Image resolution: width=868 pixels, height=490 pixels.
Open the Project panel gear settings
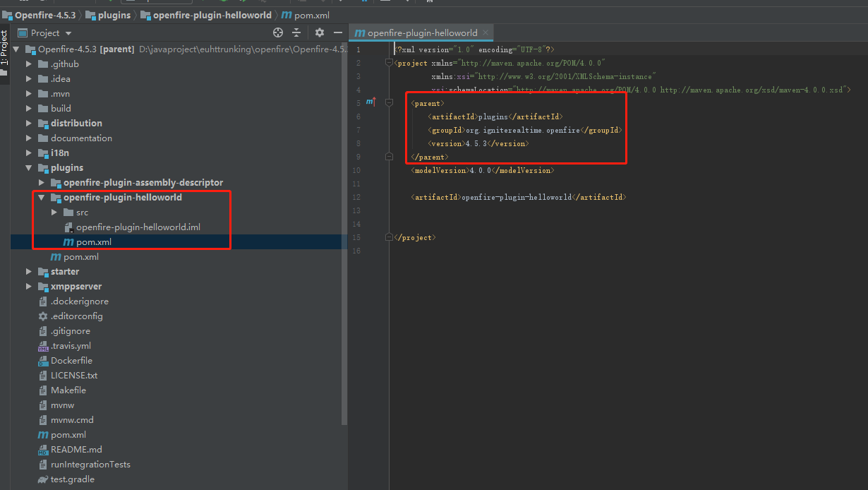click(x=319, y=32)
